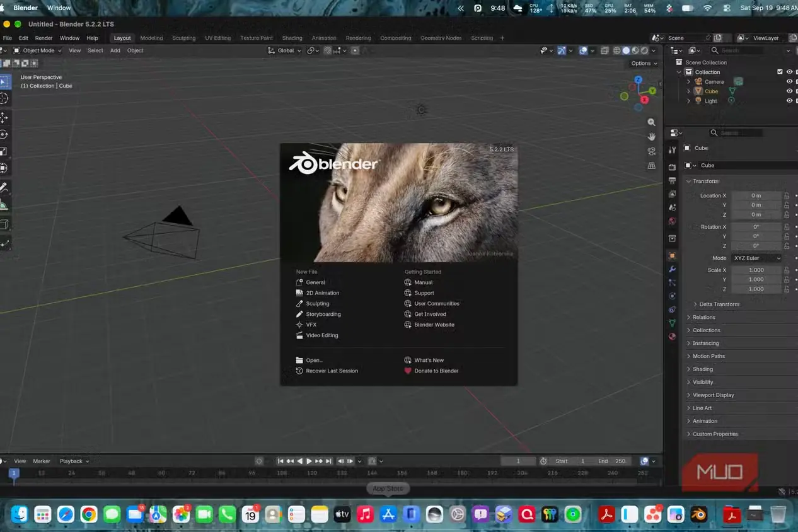Image resolution: width=798 pixels, height=532 pixels.
Task: Expand the Cube tree item in outliner
Action: 689,91
